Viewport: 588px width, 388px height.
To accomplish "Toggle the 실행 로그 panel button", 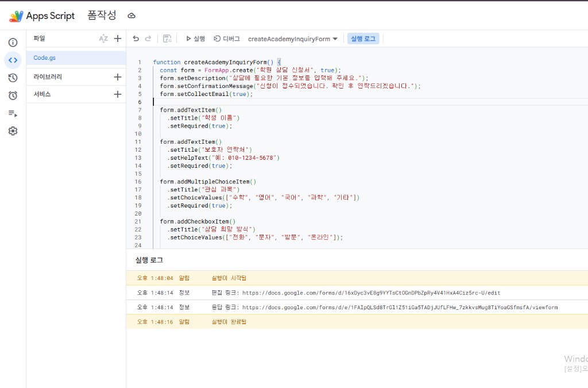I will click(x=363, y=39).
